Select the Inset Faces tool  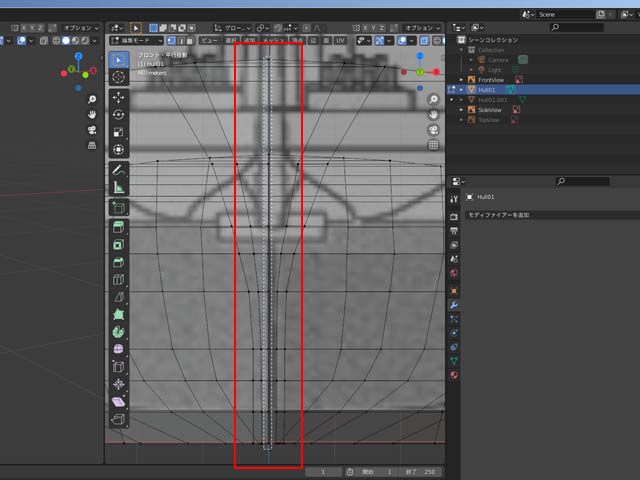(x=119, y=245)
